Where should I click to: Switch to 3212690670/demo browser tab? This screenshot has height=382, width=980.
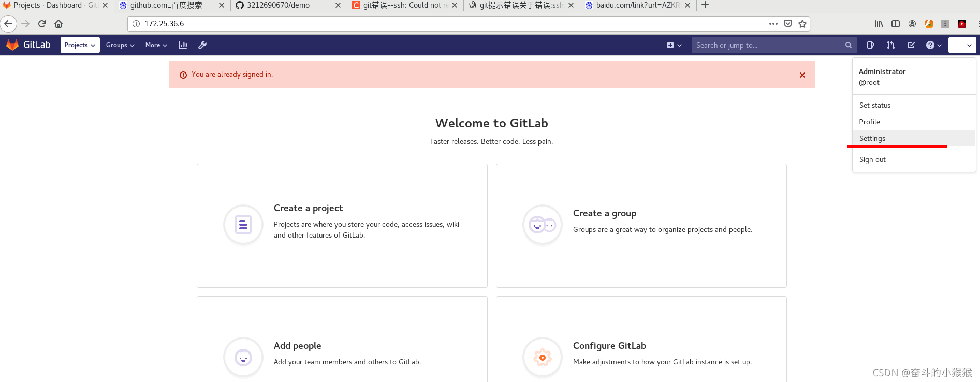tap(287, 5)
